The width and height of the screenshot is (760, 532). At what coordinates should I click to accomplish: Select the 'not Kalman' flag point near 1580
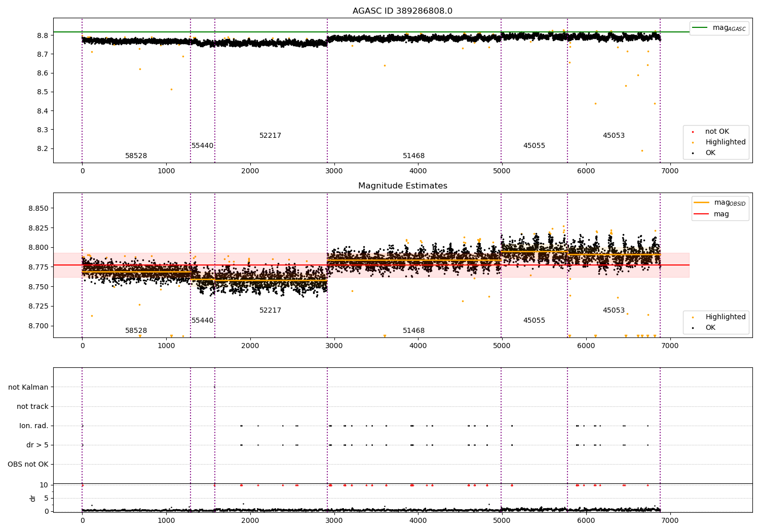point(214,387)
